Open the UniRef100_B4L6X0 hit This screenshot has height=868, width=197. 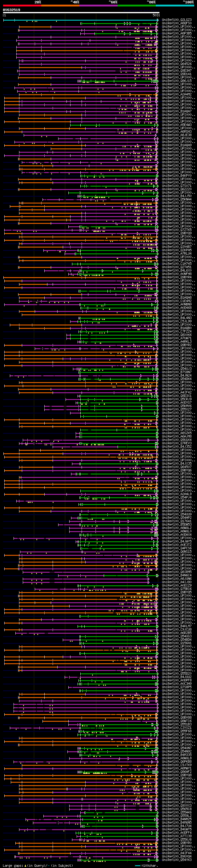coord(176,271)
